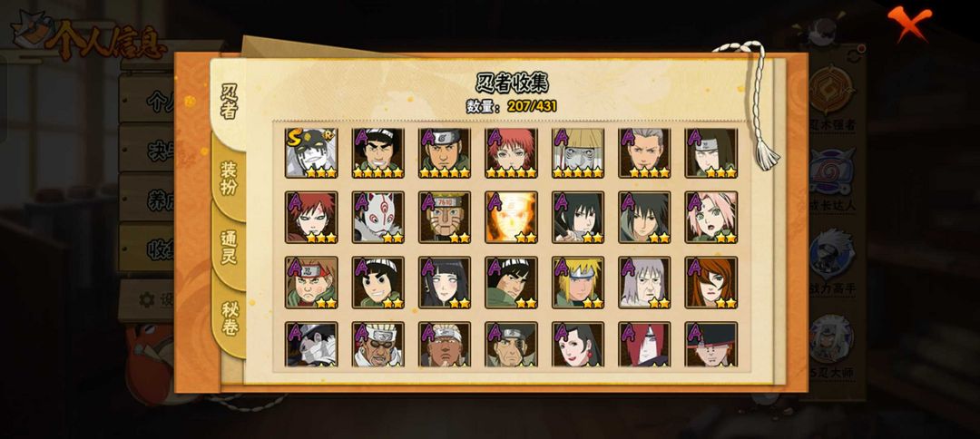
Task: Open the 通灵 side tab
Action: pos(229,248)
